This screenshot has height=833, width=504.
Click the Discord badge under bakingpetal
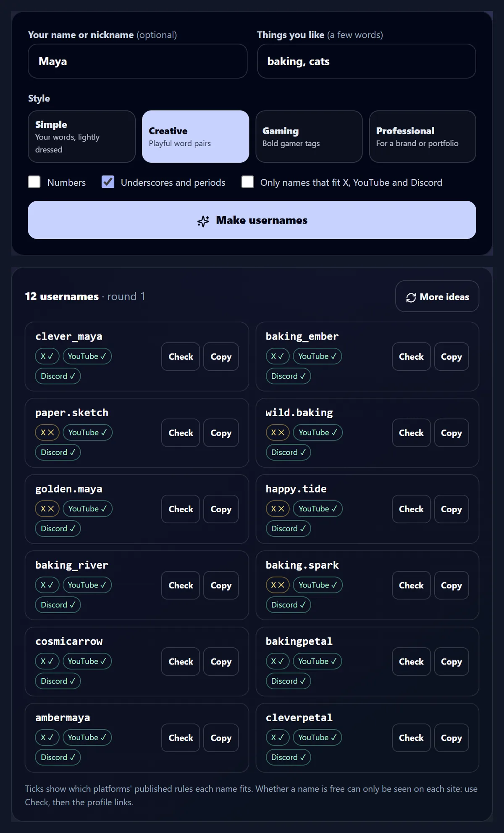pyautogui.click(x=288, y=681)
